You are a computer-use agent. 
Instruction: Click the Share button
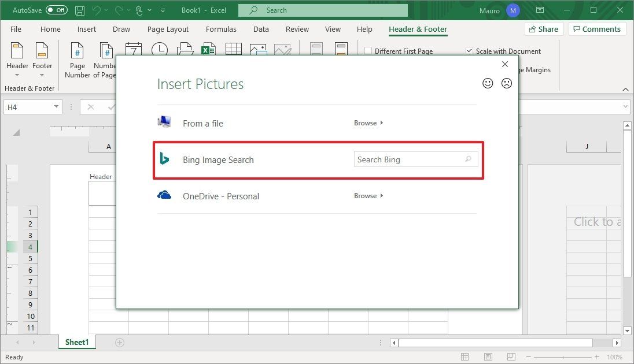pyautogui.click(x=544, y=28)
